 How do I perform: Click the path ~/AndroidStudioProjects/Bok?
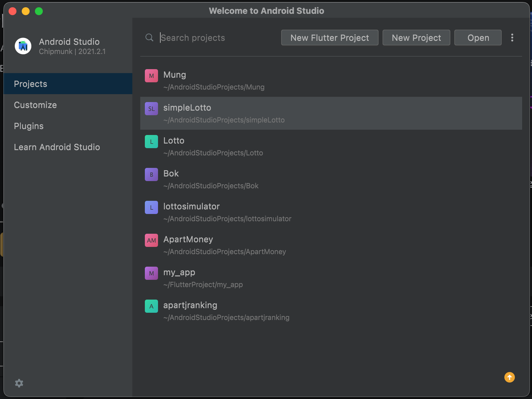coord(211,186)
